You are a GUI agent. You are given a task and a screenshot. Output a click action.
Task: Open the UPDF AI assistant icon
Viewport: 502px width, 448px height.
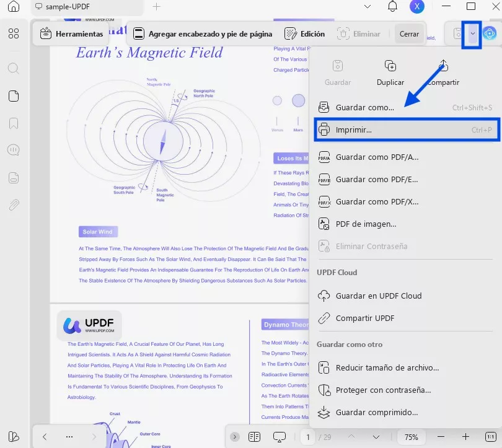[x=490, y=33]
